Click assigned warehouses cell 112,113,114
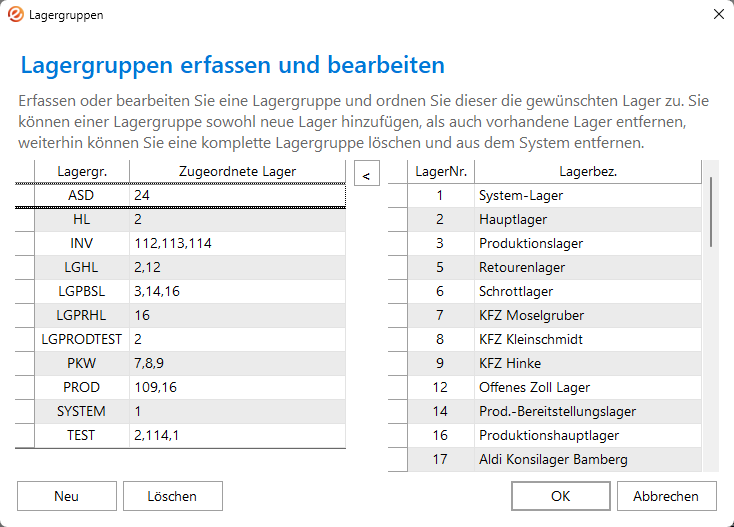This screenshot has width=734, height=527. coord(237,243)
